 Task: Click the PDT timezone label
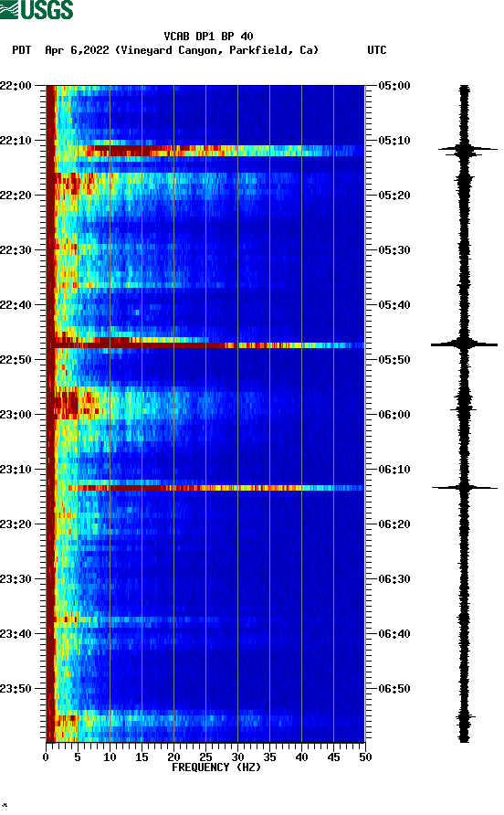pyautogui.click(x=21, y=50)
